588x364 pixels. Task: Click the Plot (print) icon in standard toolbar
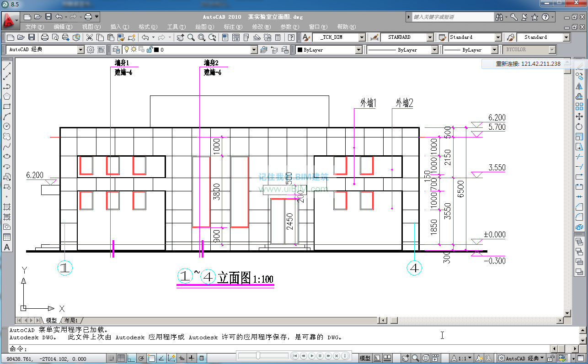45,37
